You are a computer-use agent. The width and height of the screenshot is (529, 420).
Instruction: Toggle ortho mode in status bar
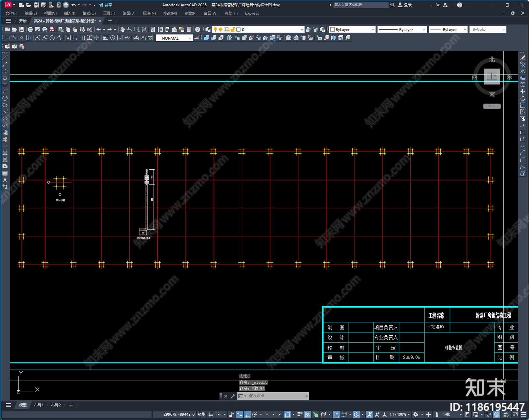pos(247,414)
